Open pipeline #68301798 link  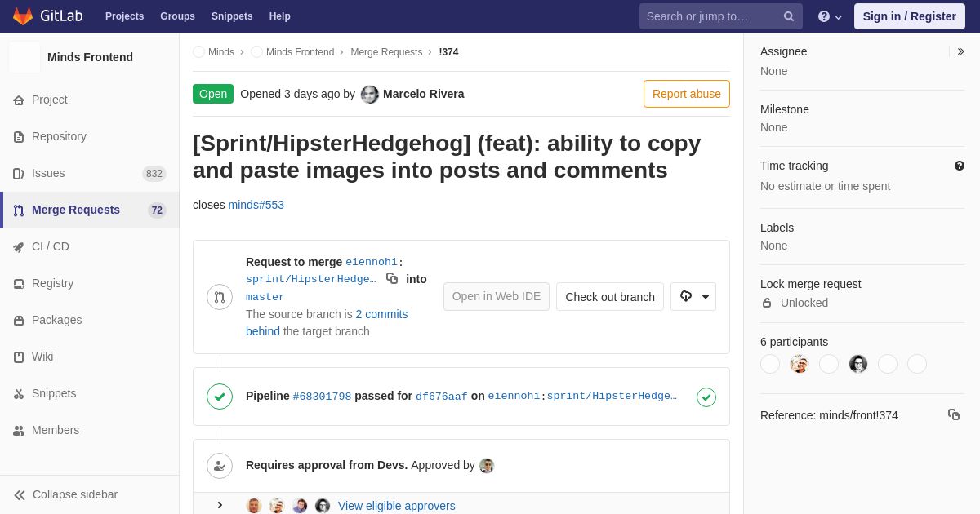click(322, 397)
